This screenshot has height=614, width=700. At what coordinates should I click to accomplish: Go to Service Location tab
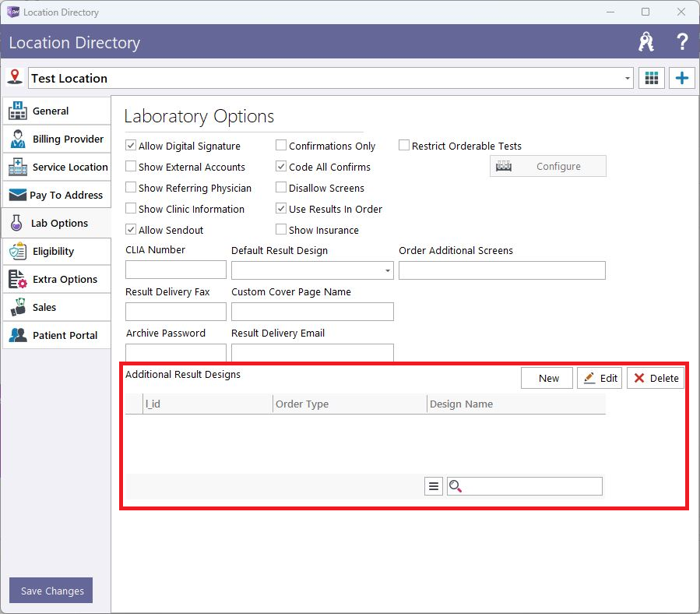(x=57, y=167)
